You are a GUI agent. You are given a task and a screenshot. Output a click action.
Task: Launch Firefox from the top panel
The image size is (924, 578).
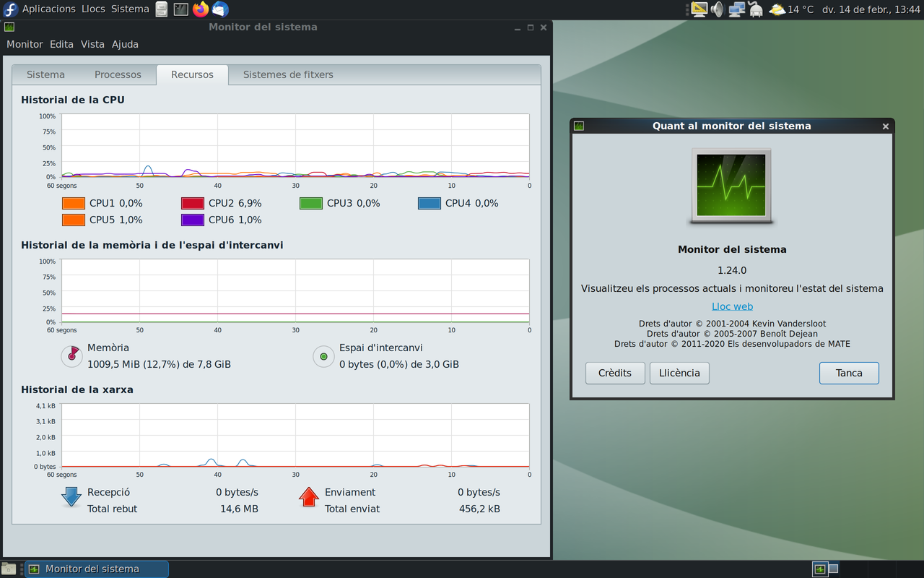(201, 9)
